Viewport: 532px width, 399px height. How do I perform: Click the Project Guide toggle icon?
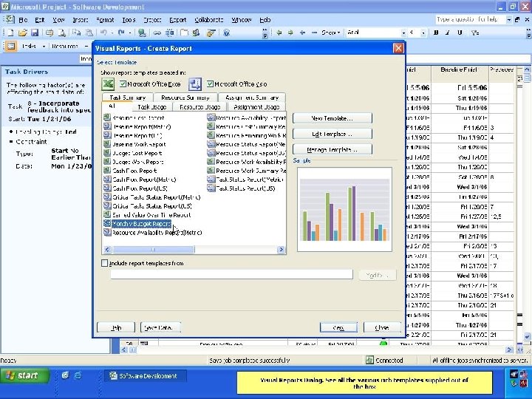pos(10,46)
